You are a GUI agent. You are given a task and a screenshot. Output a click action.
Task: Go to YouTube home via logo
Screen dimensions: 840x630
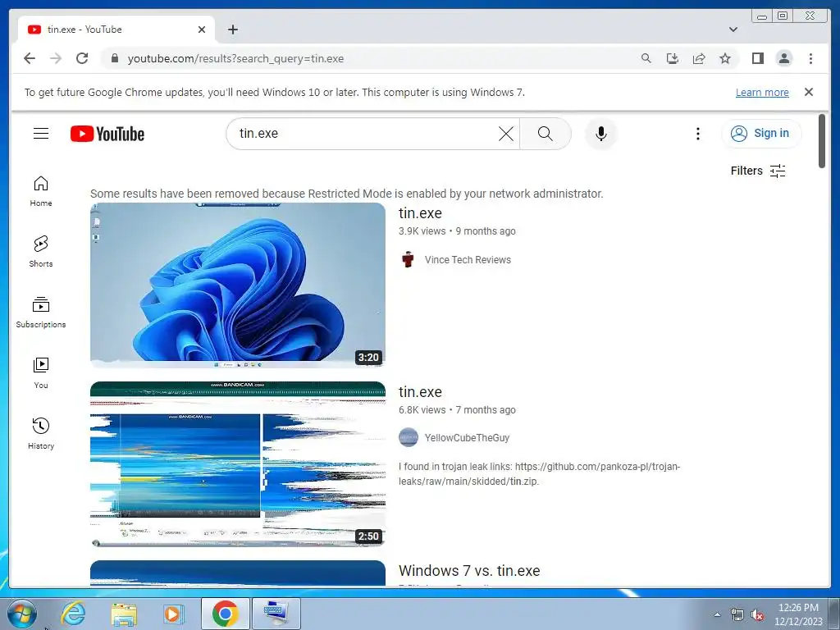pyautogui.click(x=107, y=134)
